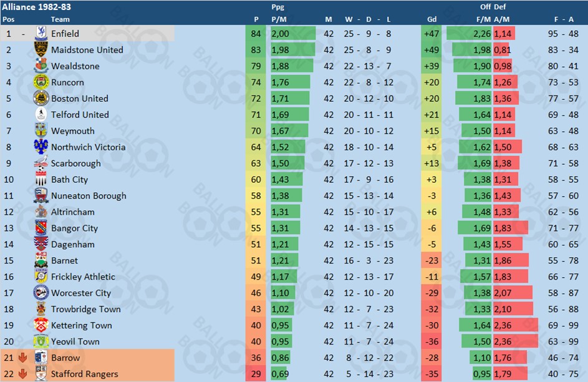Click the Kettering Town red crest
Screen dimensions: 588x382
point(41,325)
